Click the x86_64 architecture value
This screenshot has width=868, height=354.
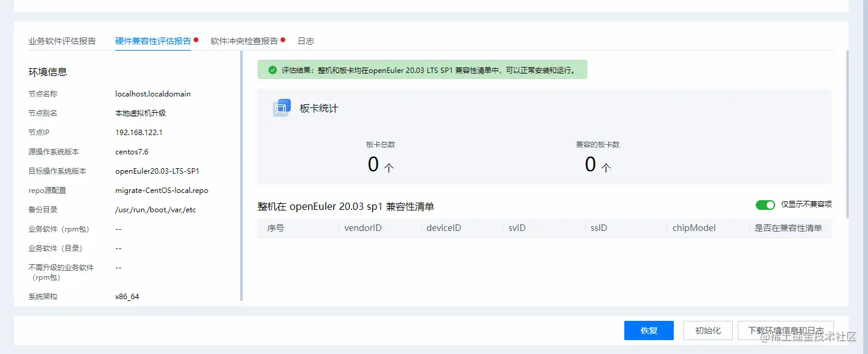127,297
